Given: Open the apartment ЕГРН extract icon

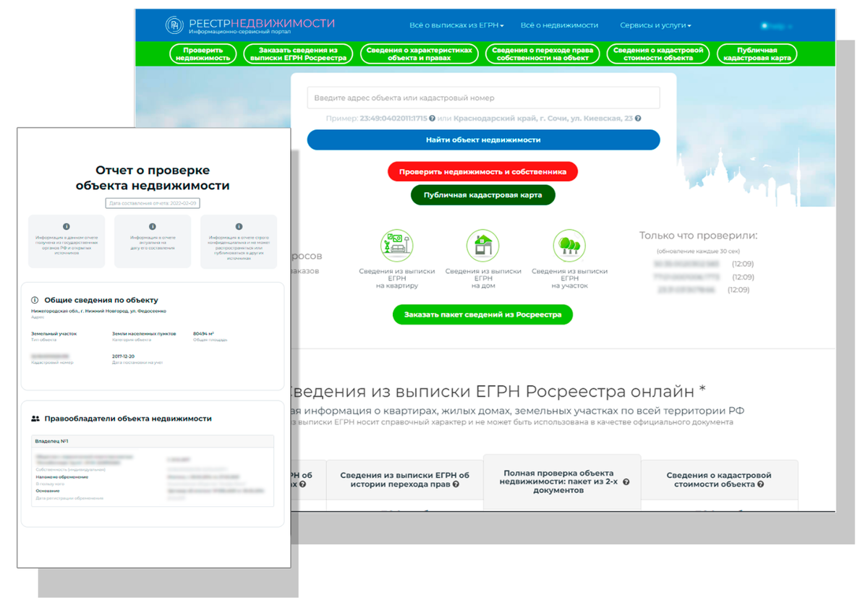Looking at the screenshot, I should (x=396, y=247).
